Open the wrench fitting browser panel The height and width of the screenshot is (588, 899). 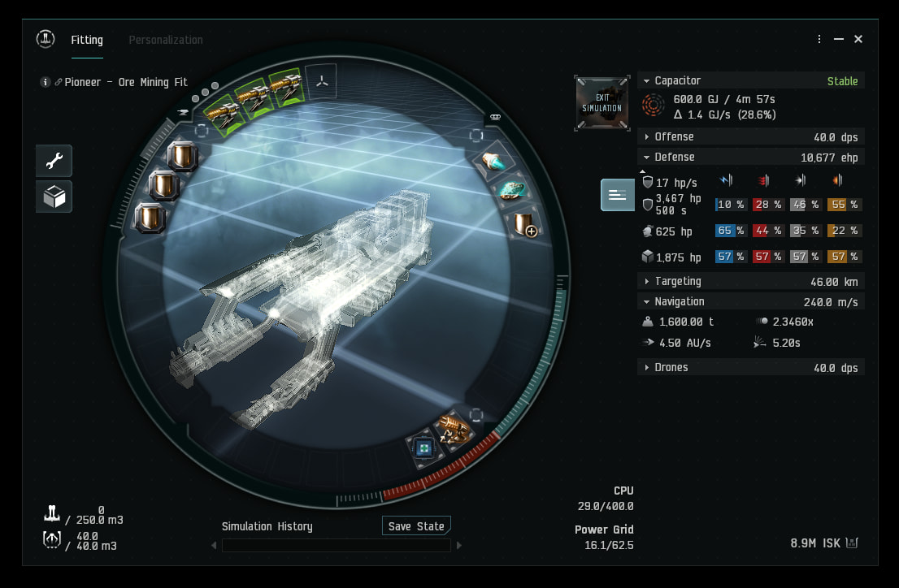54,161
